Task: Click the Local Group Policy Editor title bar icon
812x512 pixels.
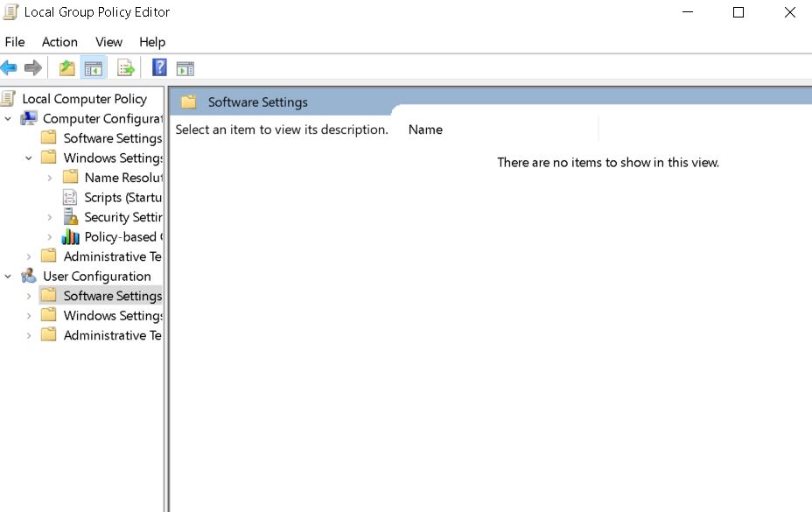Action: [x=10, y=12]
